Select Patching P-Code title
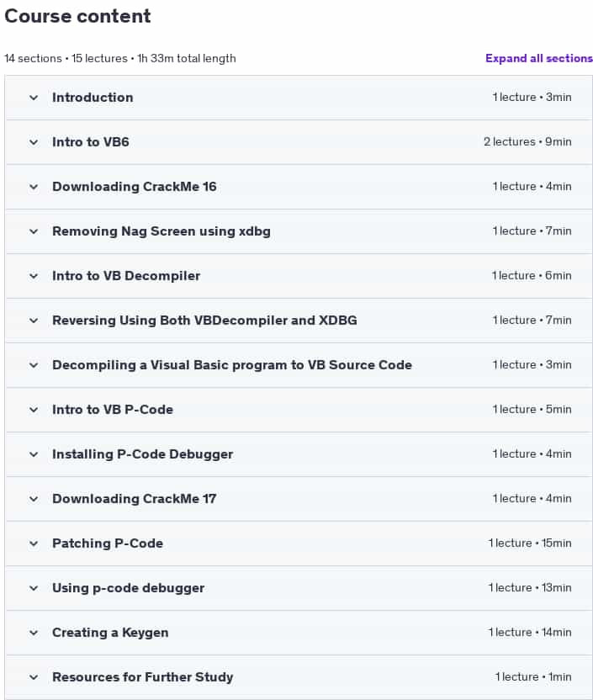Image resolution: width=593 pixels, height=700 pixels. [108, 544]
